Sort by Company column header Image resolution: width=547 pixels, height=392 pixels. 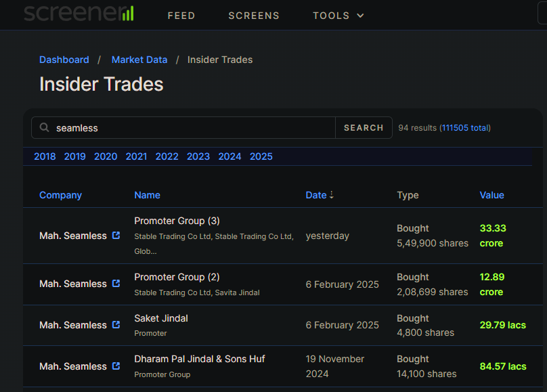pyautogui.click(x=61, y=195)
